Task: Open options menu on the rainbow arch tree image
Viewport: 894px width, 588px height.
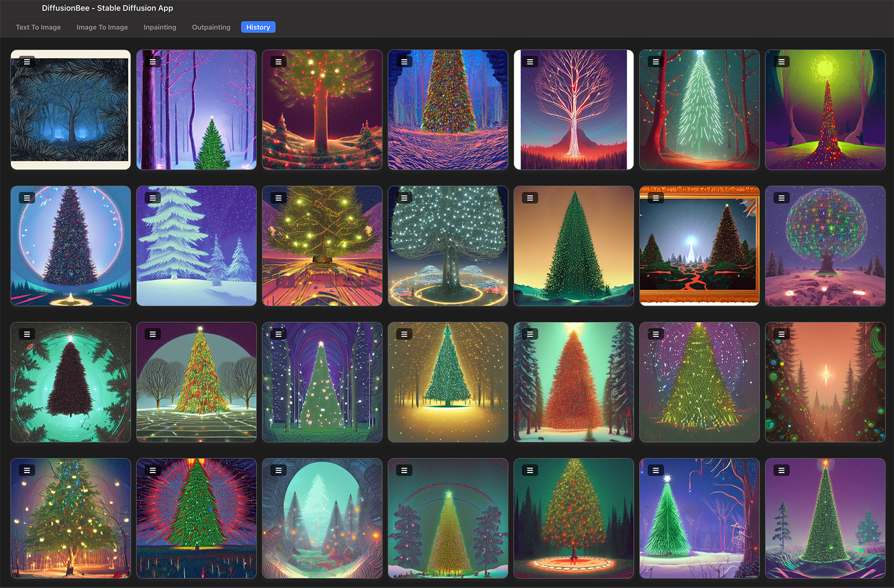Action: 403,470
